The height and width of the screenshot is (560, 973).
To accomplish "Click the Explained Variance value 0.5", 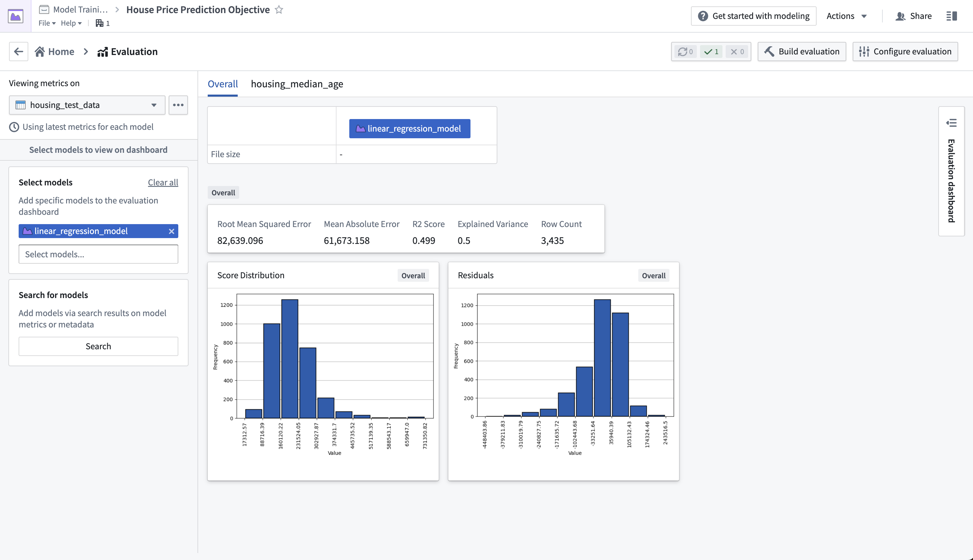I will (x=464, y=240).
